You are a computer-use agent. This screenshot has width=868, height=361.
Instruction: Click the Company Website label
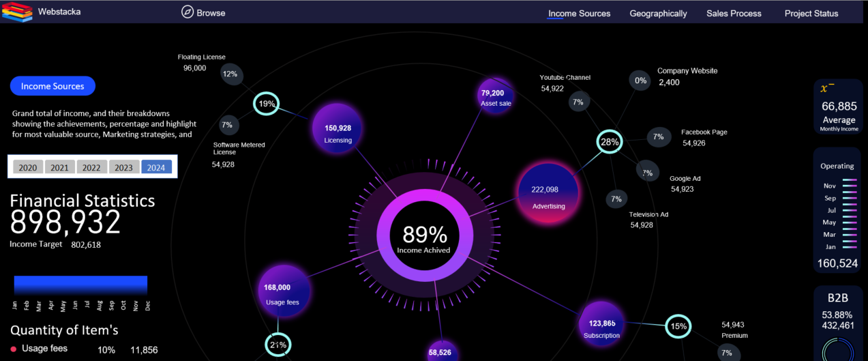(x=687, y=71)
